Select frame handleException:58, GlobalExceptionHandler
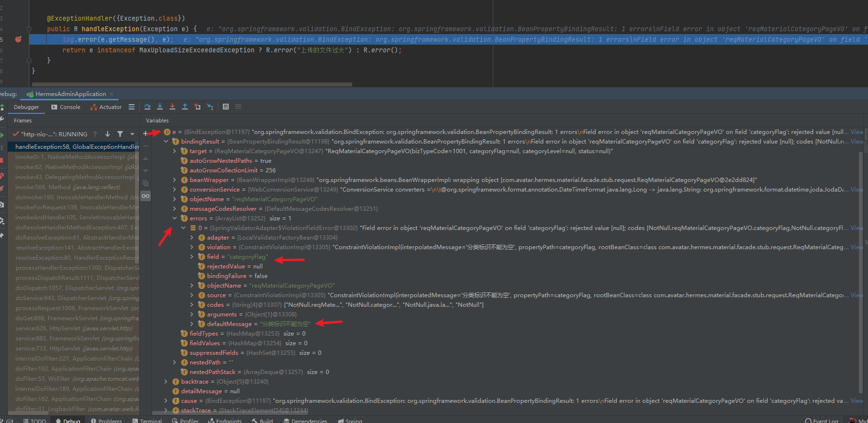 [x=74, y=147]
